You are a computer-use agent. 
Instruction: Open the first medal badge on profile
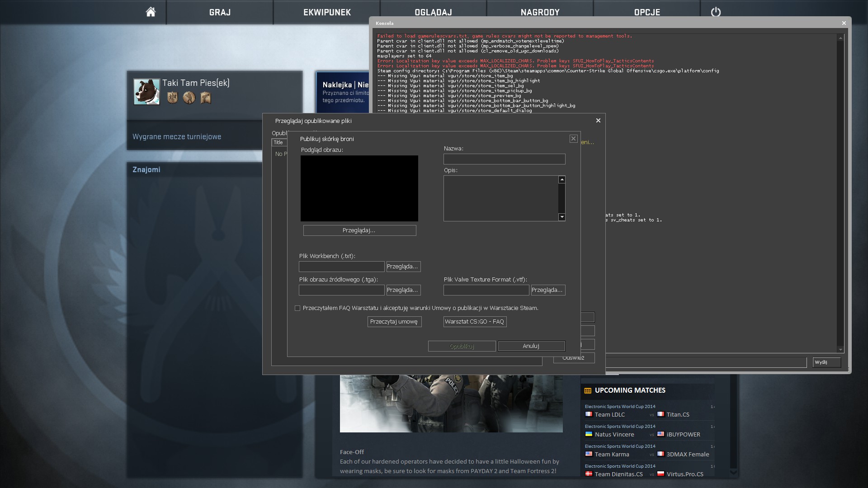point(172,98)
